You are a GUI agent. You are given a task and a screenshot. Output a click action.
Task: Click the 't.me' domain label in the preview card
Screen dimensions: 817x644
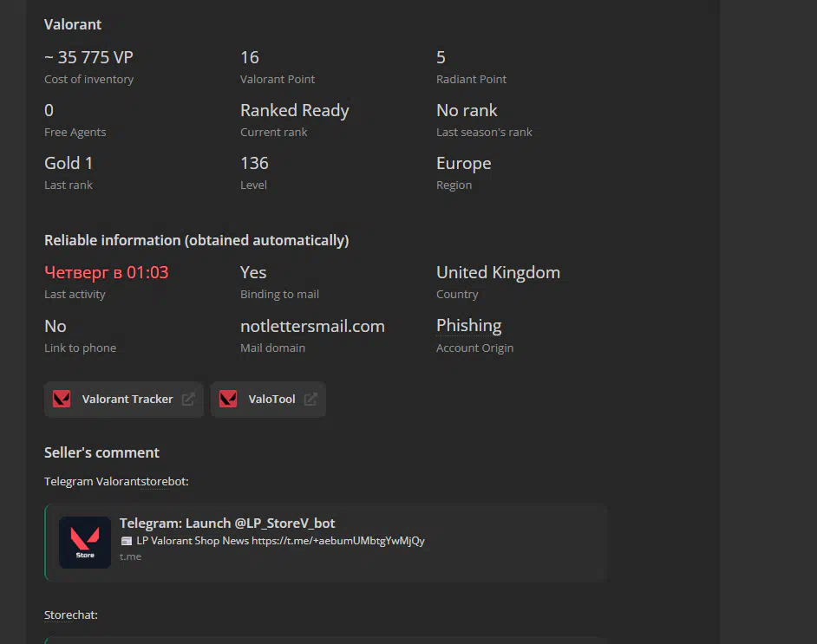(130, 556)
